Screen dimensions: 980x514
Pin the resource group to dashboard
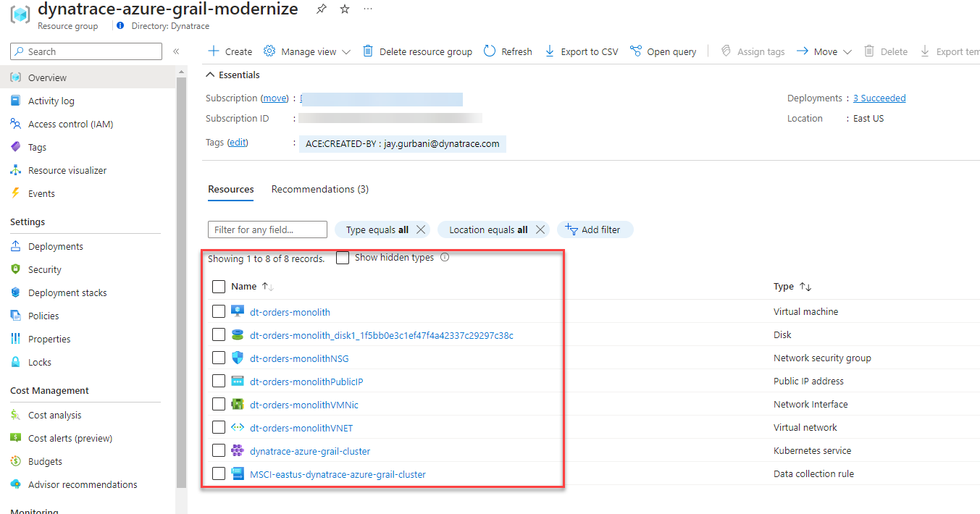tap(321, 9)
